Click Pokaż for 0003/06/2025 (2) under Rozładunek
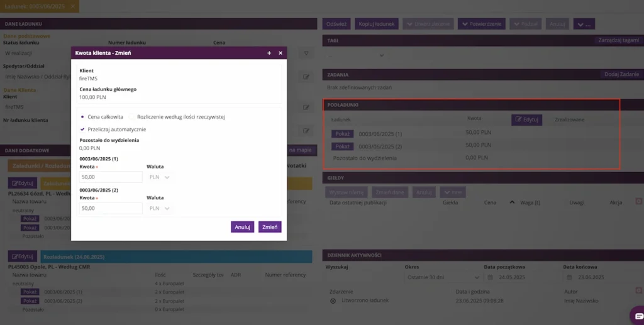 coord(30,301)
